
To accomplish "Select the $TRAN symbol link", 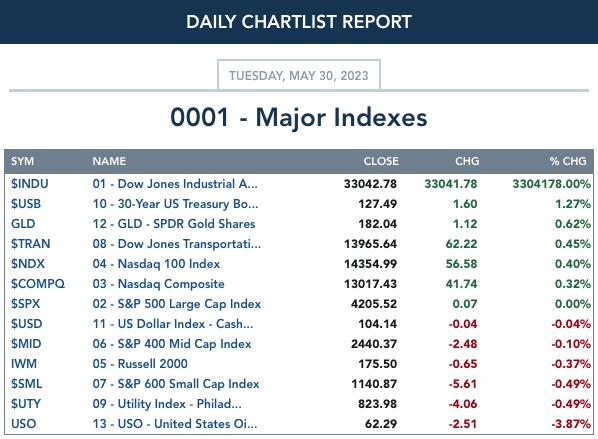I will click(x=31, y=244).
